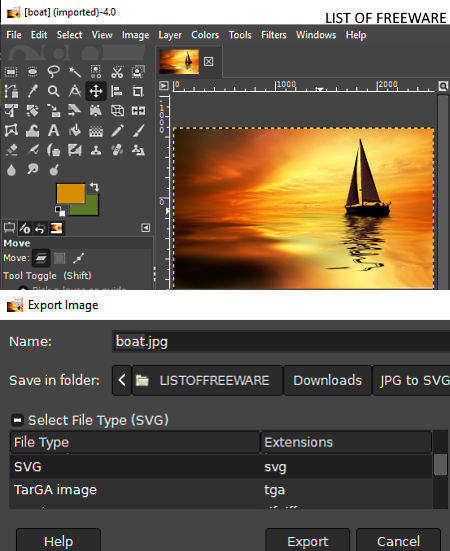Select the Paintbrush tool
450x551 pixels.
click(138, 131)
